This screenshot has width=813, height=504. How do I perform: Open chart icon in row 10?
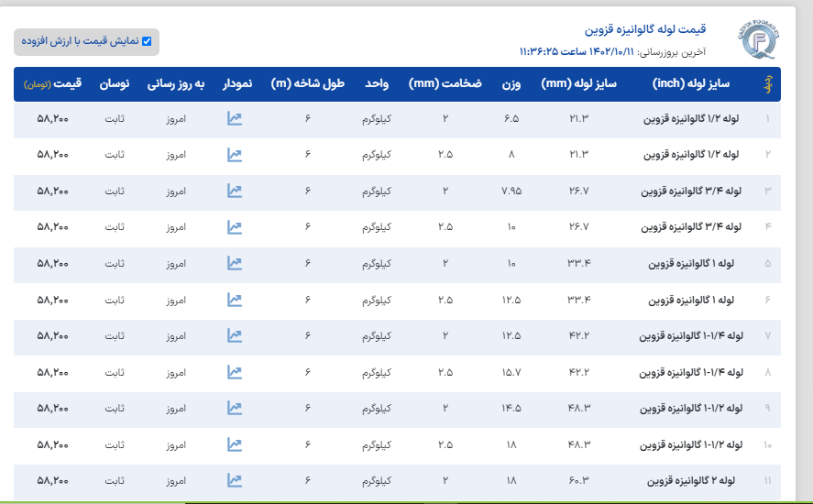click(235, 444)
